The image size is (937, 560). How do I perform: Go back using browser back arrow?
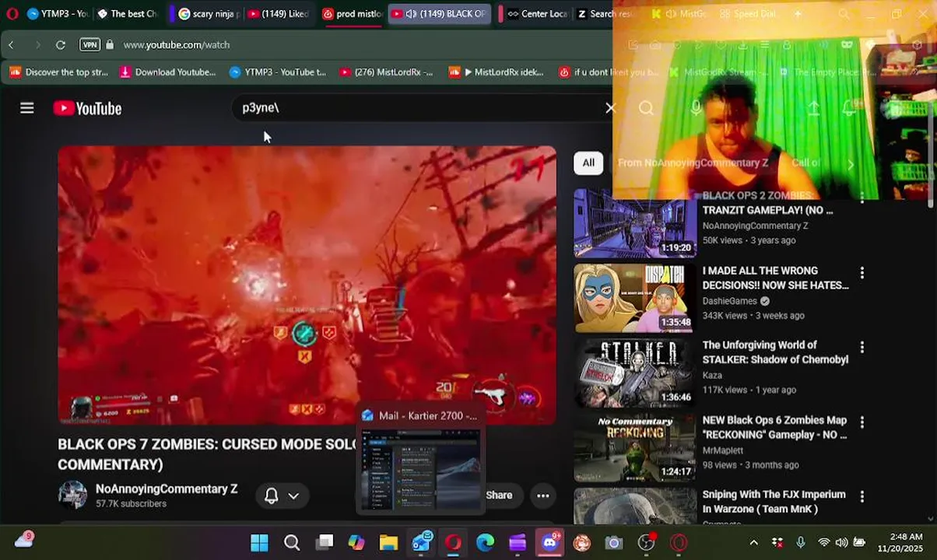pos(12,45)
